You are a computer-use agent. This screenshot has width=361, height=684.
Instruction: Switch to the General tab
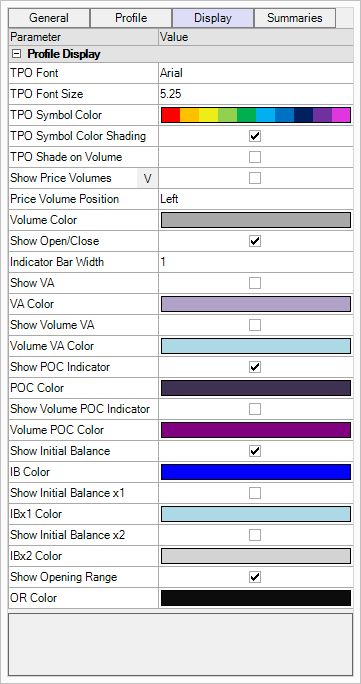(x=49, y=18)
